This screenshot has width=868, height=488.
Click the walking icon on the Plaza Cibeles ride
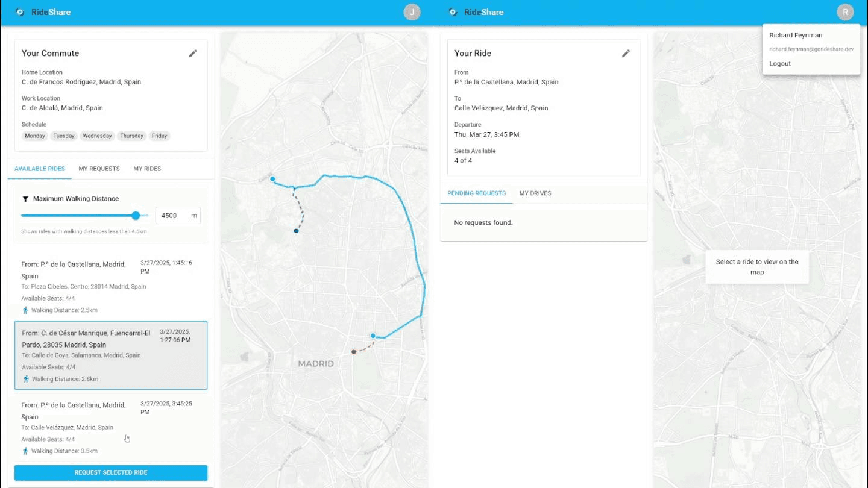coord(25,310)
